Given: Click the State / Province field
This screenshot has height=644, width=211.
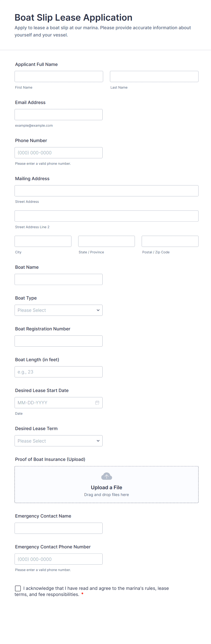Looking at the screenshot, I should point(106,241).
